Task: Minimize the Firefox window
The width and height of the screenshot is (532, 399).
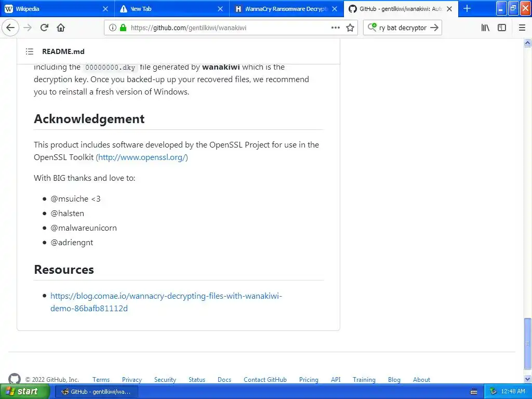Action: pyautogui.click(x=501, y=8)
